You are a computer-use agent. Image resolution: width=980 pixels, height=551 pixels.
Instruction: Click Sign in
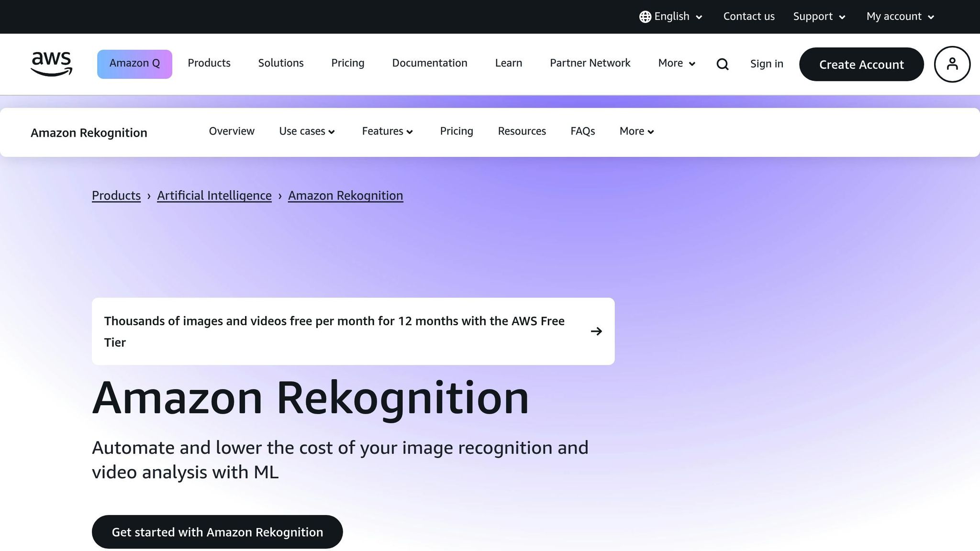point(767,64)
